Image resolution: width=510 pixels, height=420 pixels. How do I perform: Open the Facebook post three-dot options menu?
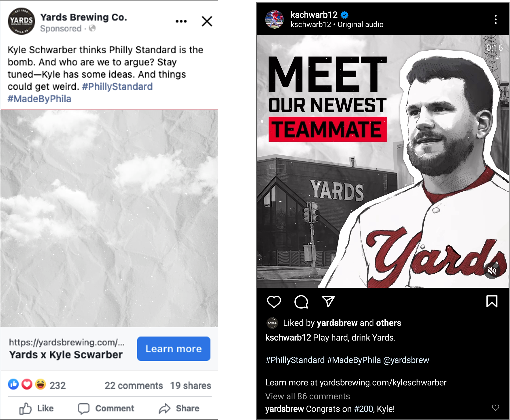(181, 21)
